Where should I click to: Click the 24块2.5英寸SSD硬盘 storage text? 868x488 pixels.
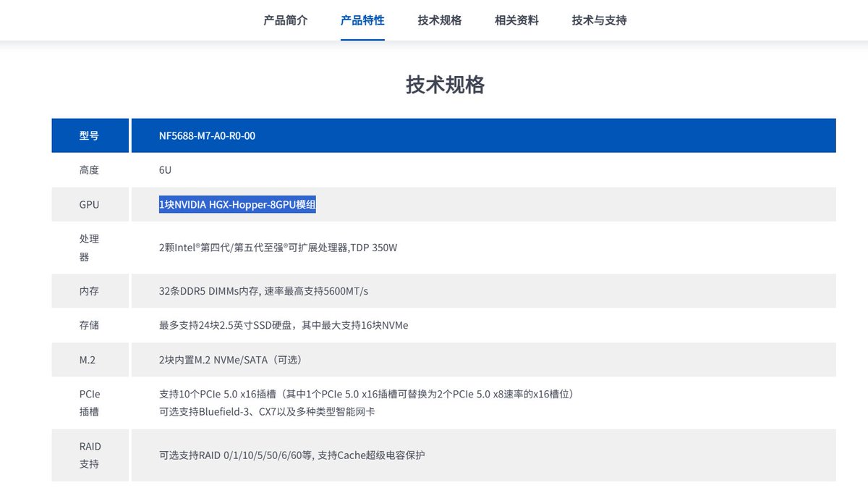tap(284, 325)
